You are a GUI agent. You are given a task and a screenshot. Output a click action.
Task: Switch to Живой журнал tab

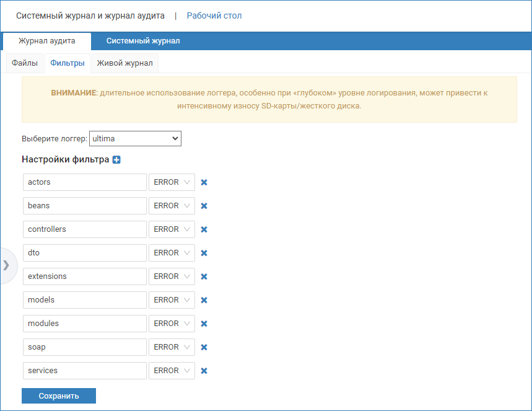pos(124,63)
